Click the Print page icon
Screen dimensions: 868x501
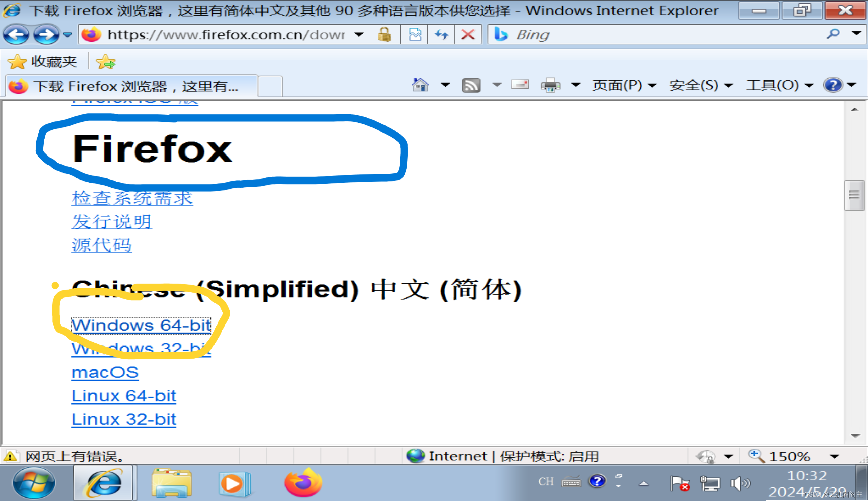tap(550, 85)
